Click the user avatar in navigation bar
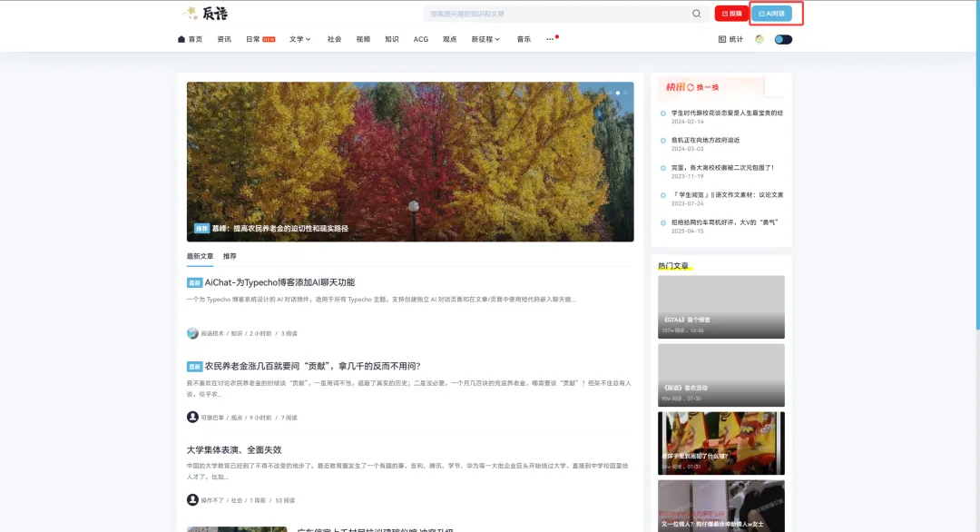The image size is (980, 532). pos(759,39)
